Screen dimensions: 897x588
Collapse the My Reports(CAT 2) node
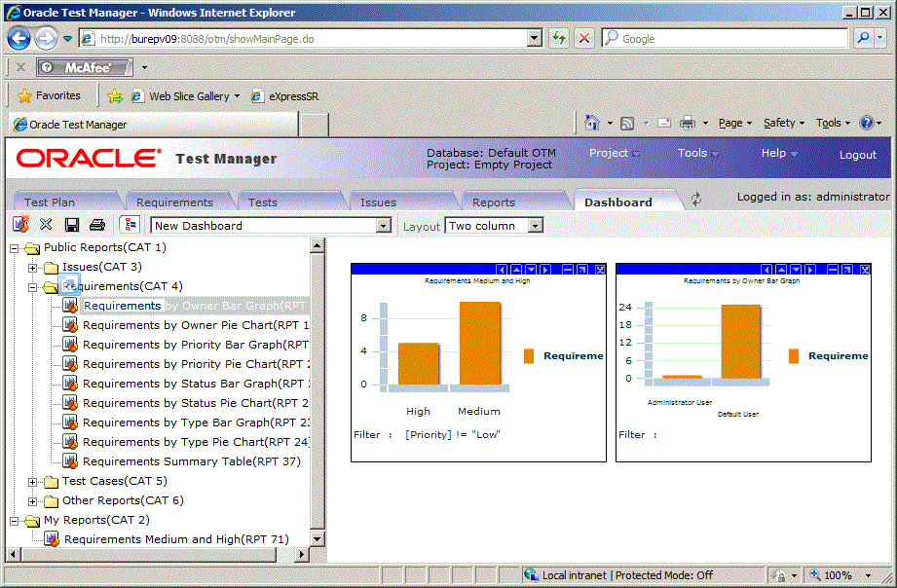15,521
